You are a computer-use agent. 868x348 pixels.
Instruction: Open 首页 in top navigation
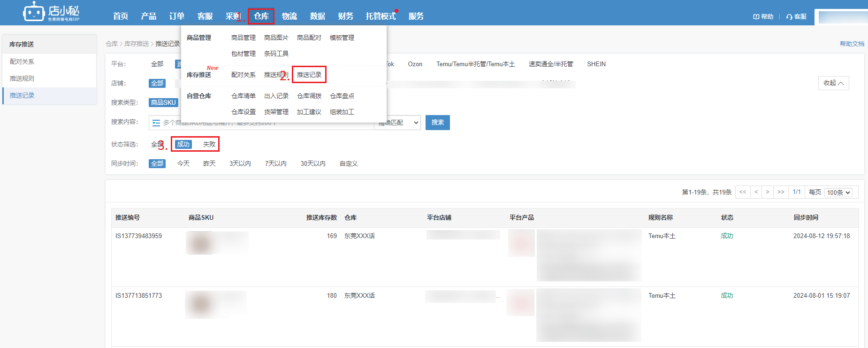[121, 16]
